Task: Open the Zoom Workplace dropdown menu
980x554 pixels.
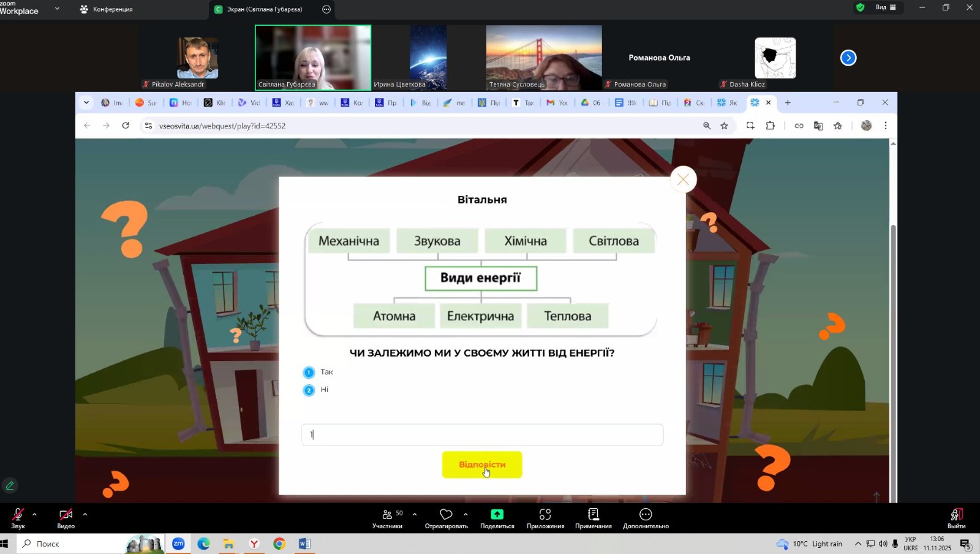Action: (58, 9)
